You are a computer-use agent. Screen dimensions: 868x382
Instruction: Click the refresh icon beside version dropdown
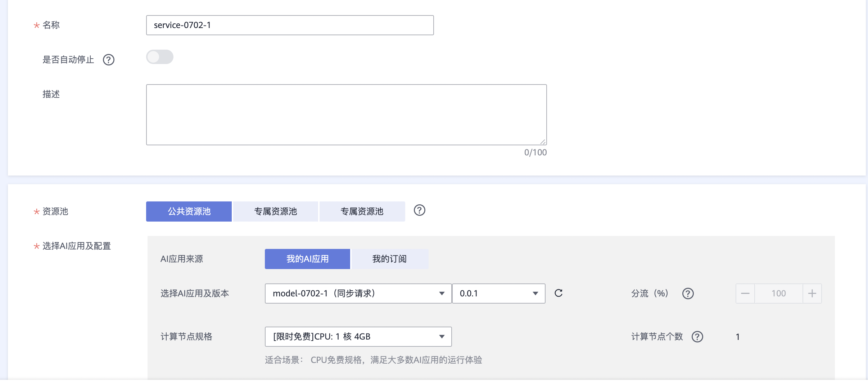[559, 293]
